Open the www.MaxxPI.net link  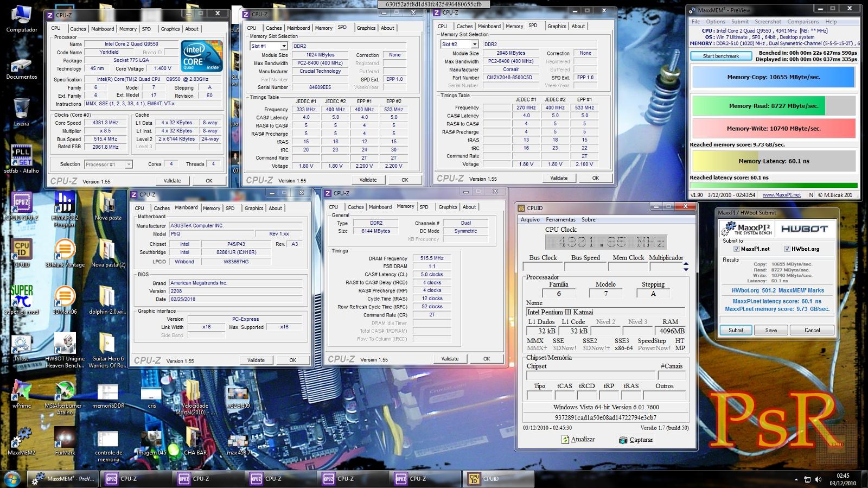782,195
